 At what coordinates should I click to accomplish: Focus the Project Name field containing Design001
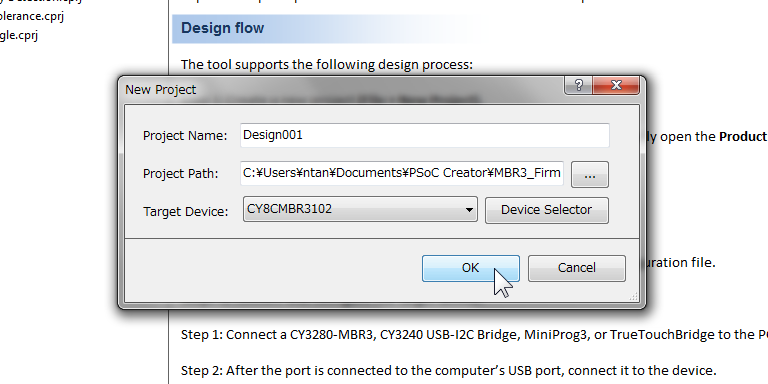(425, 135)
